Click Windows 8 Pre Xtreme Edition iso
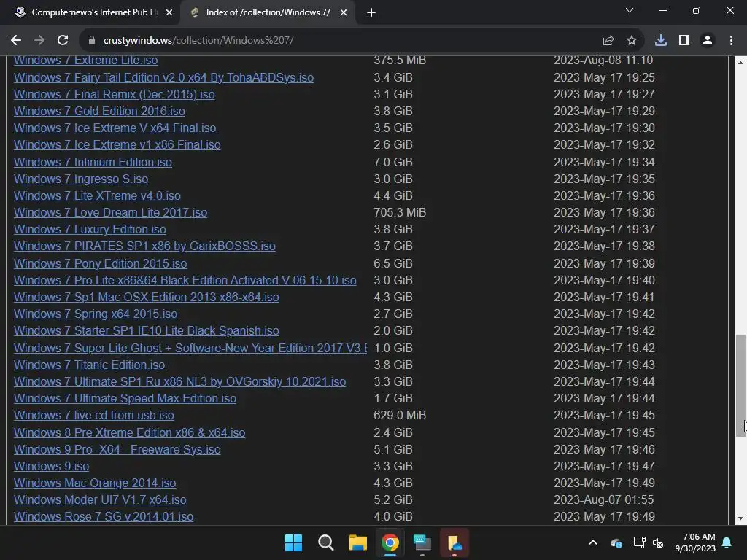 130,433
